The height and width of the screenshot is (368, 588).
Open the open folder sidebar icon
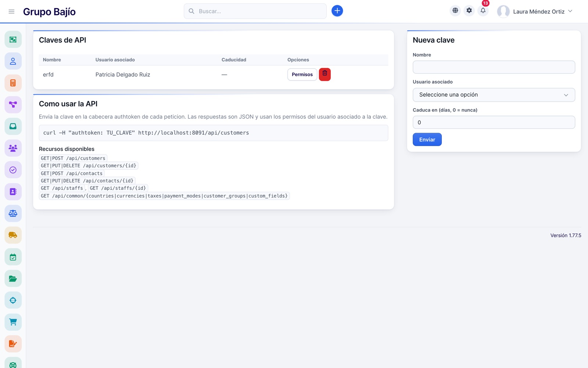[13, 279]
